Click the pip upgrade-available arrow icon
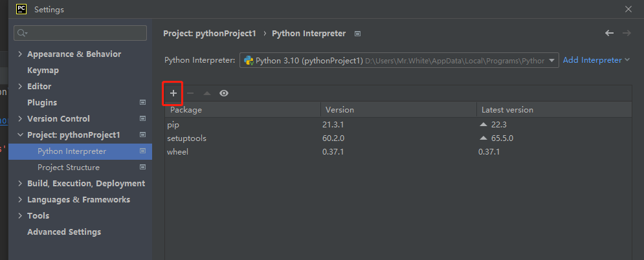The image size is (644, 260). coord(483,124)
